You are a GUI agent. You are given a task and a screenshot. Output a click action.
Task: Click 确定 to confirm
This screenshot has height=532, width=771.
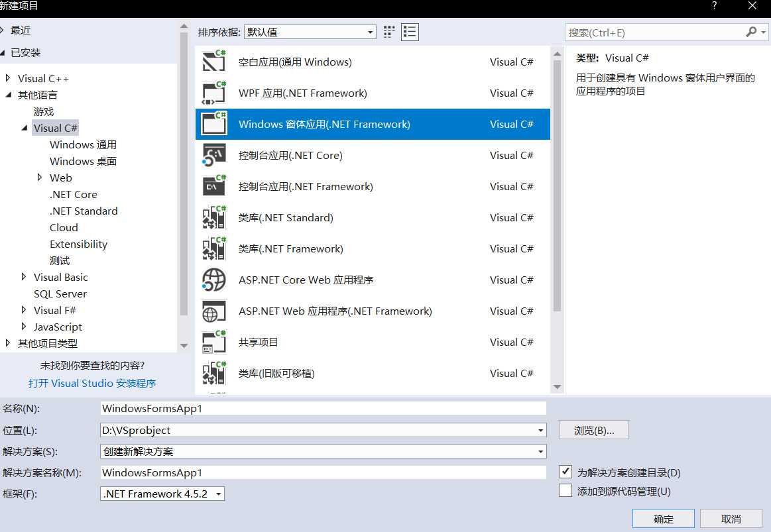664,519
